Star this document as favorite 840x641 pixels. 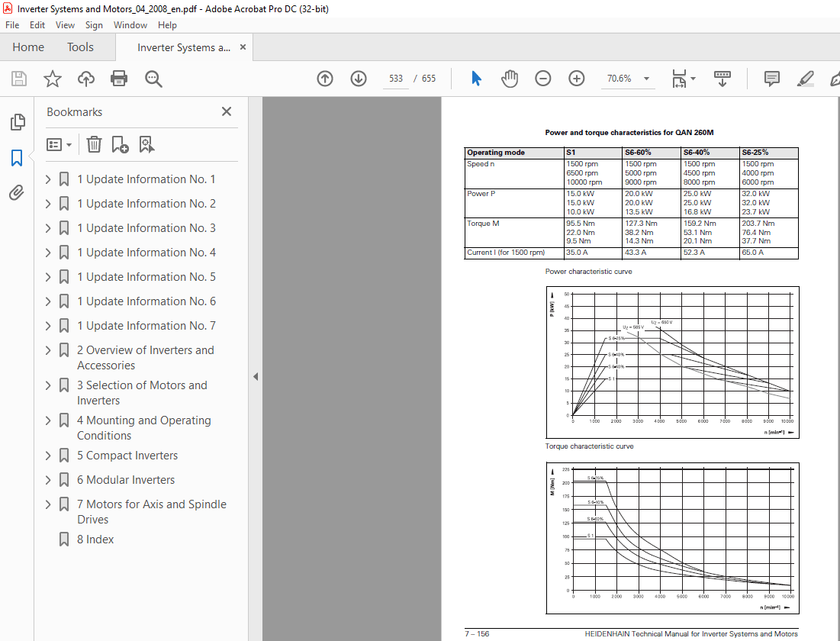[52, 79]
